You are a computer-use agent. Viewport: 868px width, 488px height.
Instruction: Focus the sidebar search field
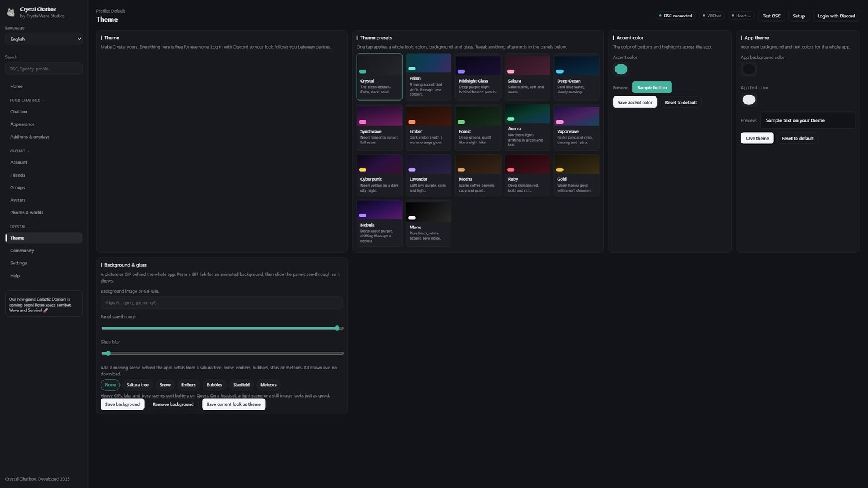click(44, 69)
